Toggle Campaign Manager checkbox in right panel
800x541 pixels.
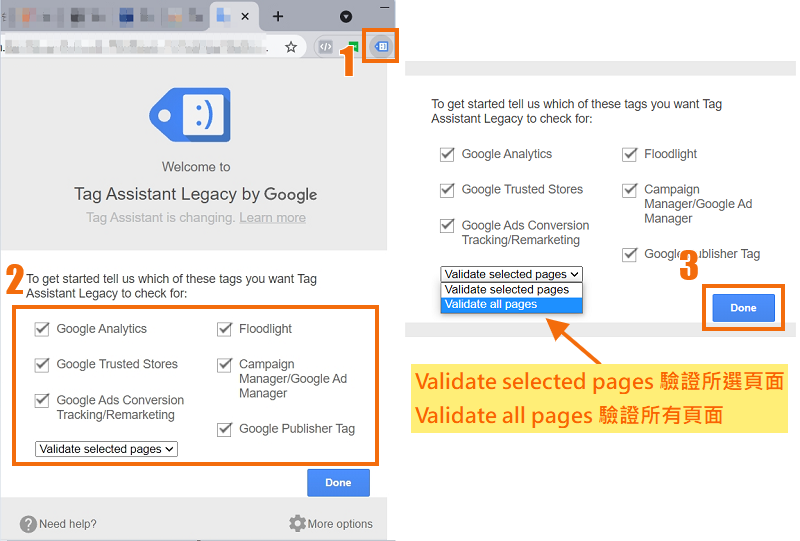(630, 190)
